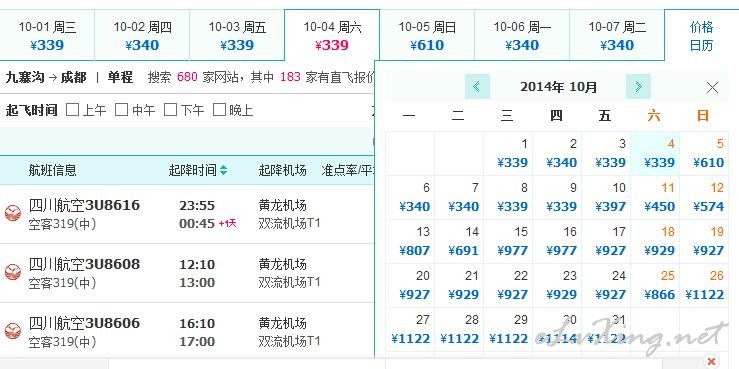The width and height of the screenshot is (739, 369).
Task: Pick October 11 at ¥450 in calendar
Action: point(655,197)
